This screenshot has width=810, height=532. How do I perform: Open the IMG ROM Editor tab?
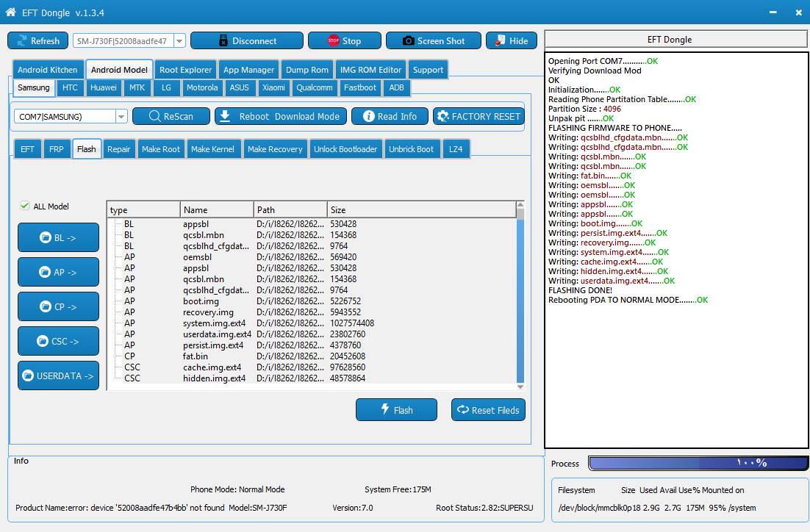click(370, 70)
